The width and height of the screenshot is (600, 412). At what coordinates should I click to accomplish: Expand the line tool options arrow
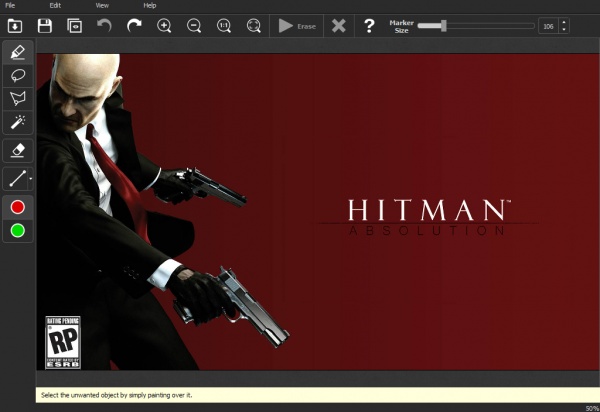(31, 180)
